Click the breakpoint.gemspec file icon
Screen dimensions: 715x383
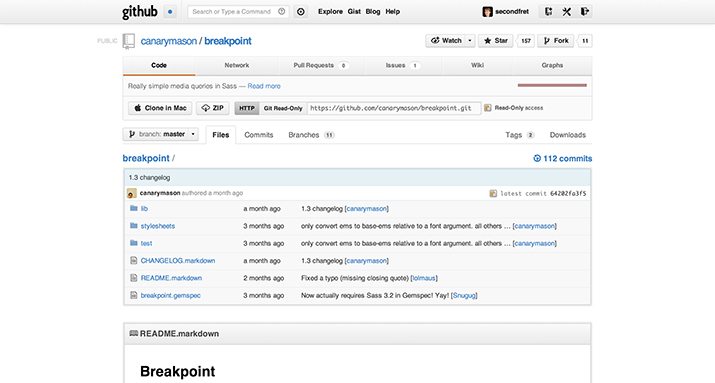coord(134,295)
